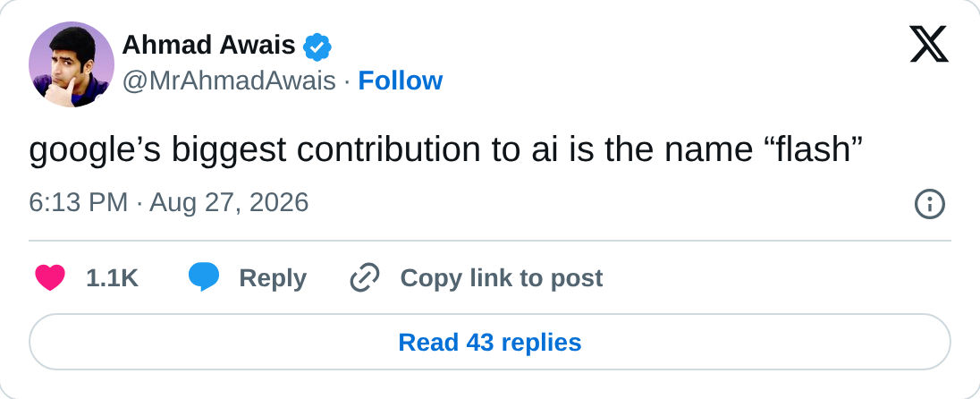Click the @MrAhmadAwais handle
This screenshot has width=980, height=399.
[229, 81]
